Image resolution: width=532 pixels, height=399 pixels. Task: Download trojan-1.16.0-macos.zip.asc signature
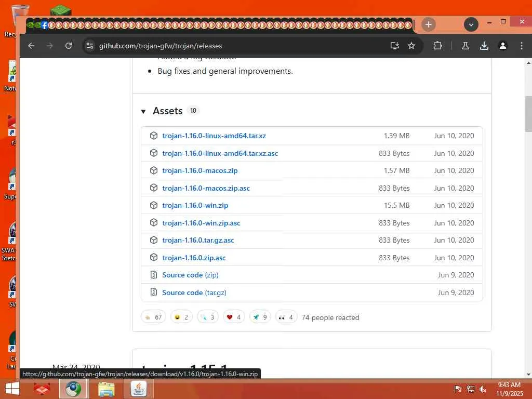point(206,188)
